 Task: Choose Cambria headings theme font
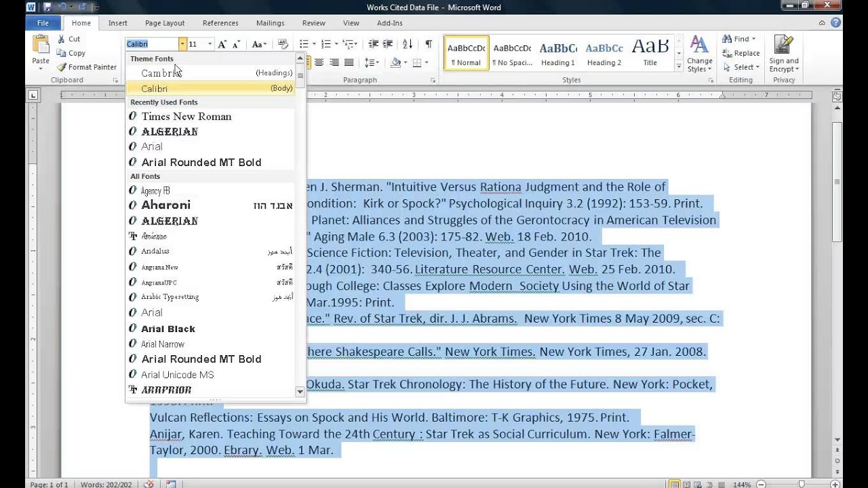pyautogui.click(x=211, y=73)
